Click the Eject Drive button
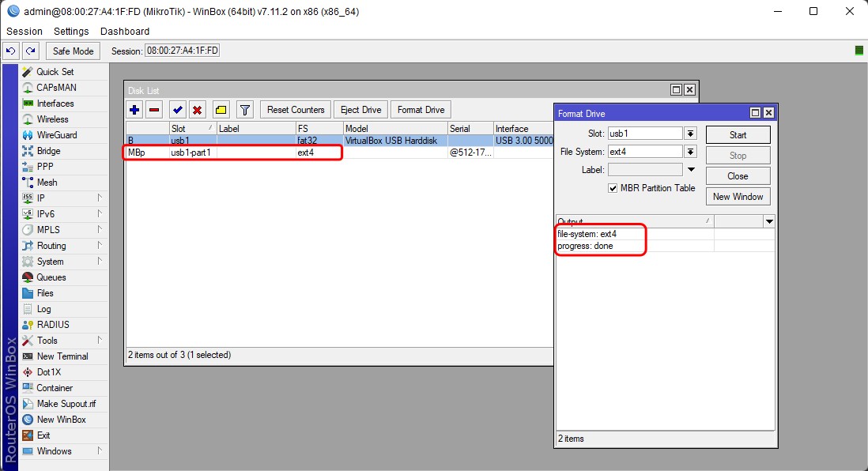The height and width of the screenshot is (471, 868). tap(360, 110)
